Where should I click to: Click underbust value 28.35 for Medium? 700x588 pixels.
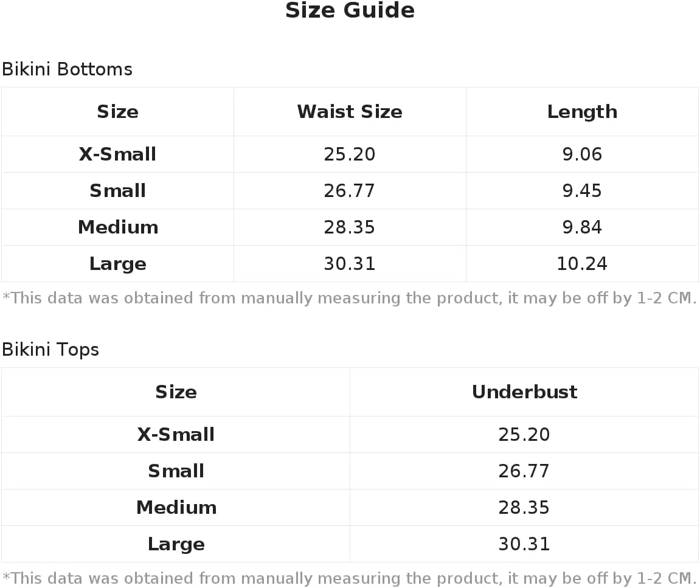click(x=524, y=508)
